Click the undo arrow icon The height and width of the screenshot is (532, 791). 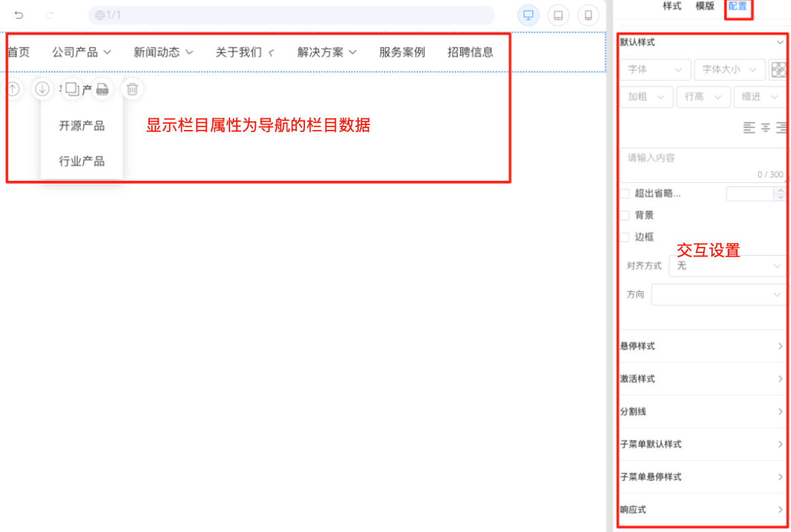[x=19, y=15]
